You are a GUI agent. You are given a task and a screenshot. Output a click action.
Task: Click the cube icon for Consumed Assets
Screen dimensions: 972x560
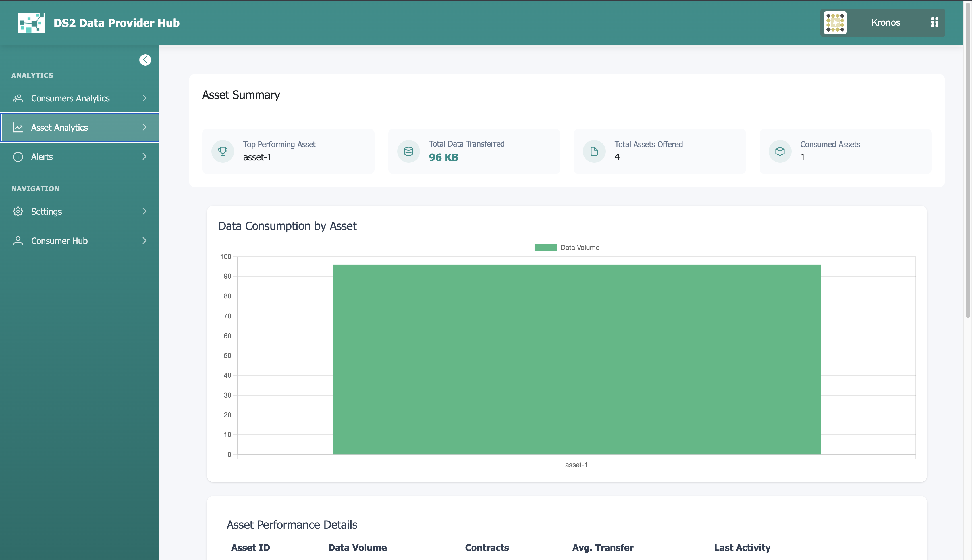coord(780,151)
